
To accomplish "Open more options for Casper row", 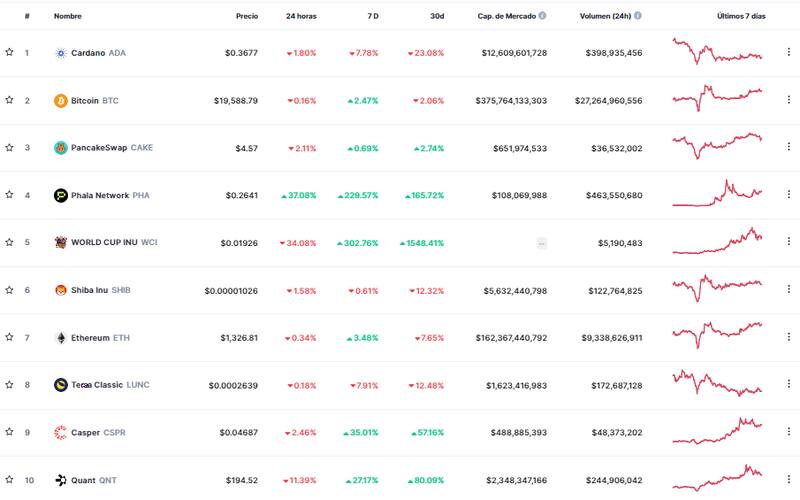I will click(787, 432).
